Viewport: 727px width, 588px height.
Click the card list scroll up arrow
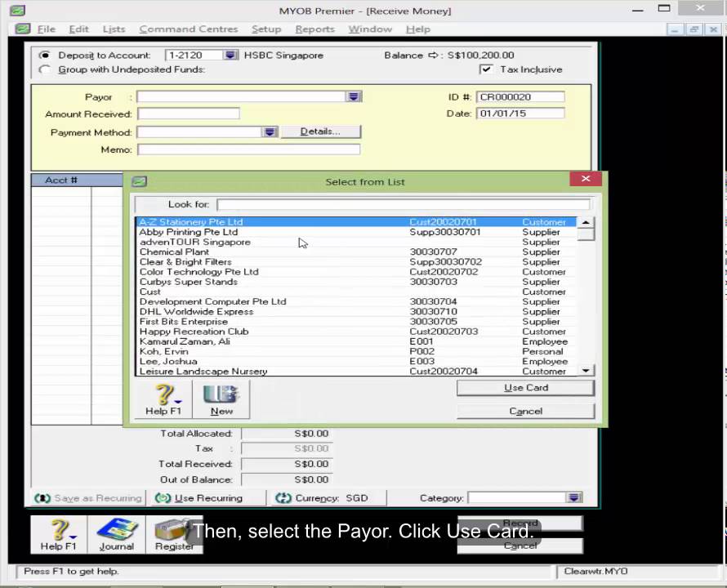click(586, 222)
